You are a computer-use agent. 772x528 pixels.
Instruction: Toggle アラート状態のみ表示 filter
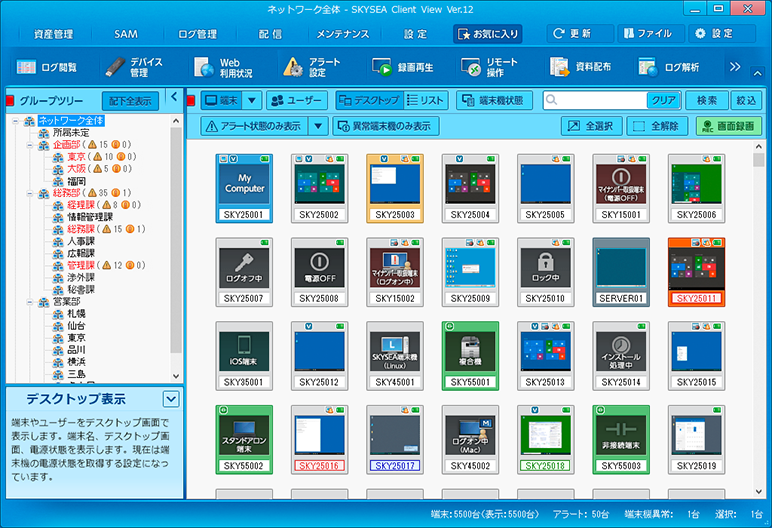pyautogui.click(x=254, y=126)
